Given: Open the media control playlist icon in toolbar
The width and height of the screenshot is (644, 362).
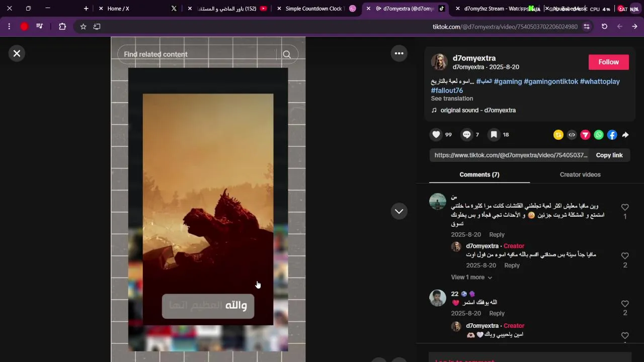Looking at the screenshot, I should coord(39,26).
